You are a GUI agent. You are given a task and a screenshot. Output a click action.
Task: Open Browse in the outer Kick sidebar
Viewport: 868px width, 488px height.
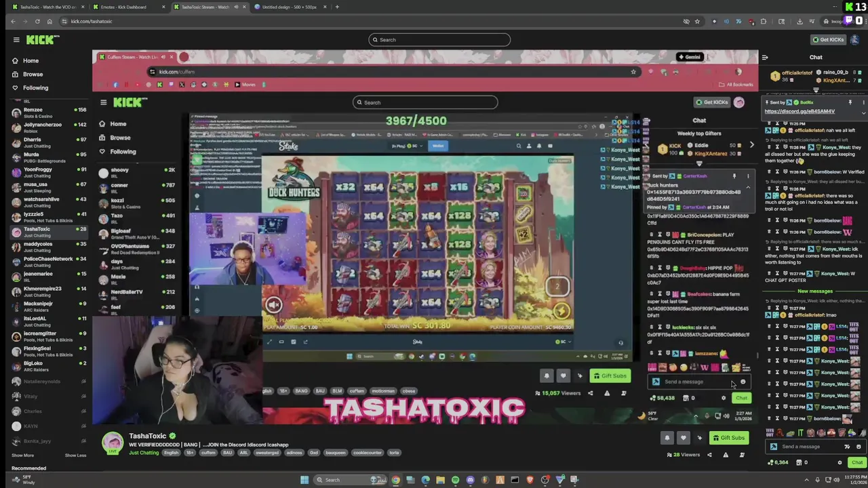point(32,75)
